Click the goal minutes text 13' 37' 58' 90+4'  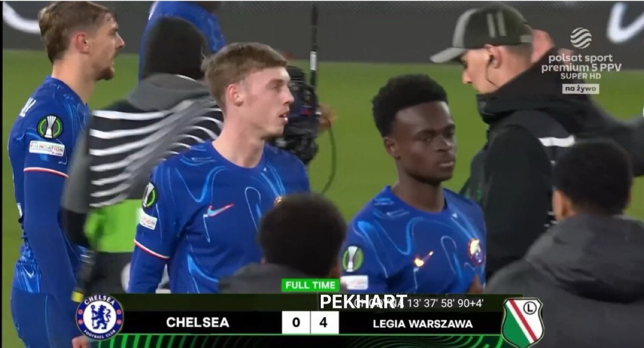coord(445,303)
